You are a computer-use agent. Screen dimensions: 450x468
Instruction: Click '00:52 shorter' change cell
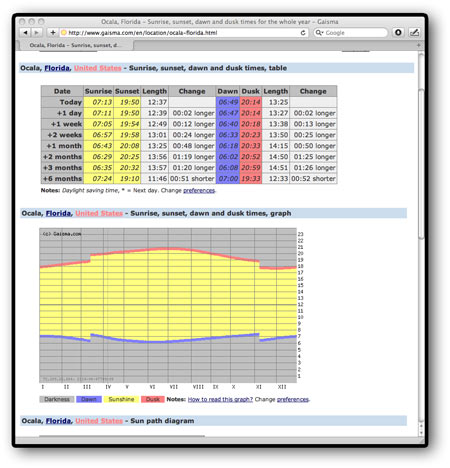click(x=313, y=179)
